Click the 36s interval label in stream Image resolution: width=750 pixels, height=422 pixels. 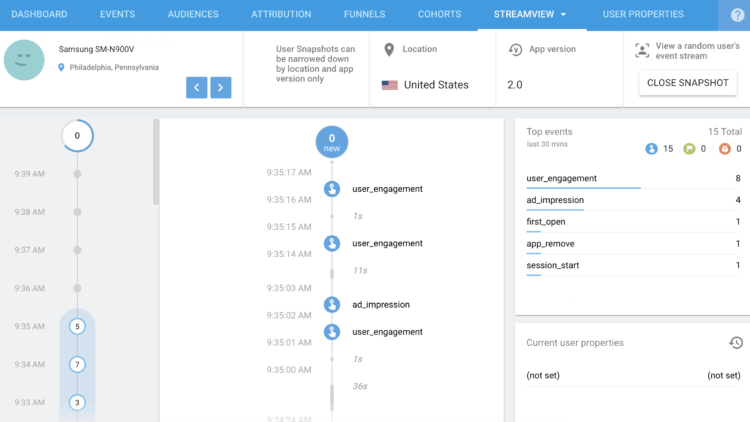tap(360, 386)
